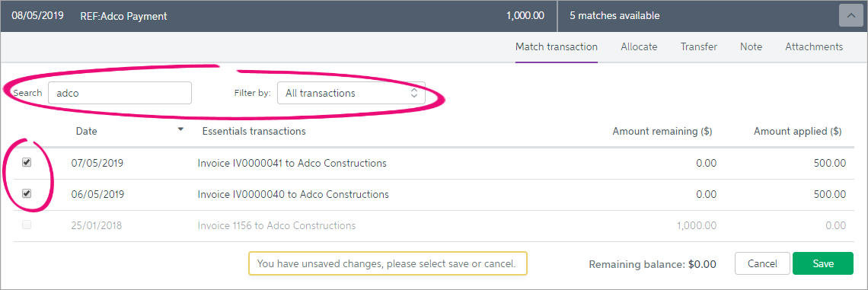
Task: Open the Transfer tab
Action: tap(699, 47)
